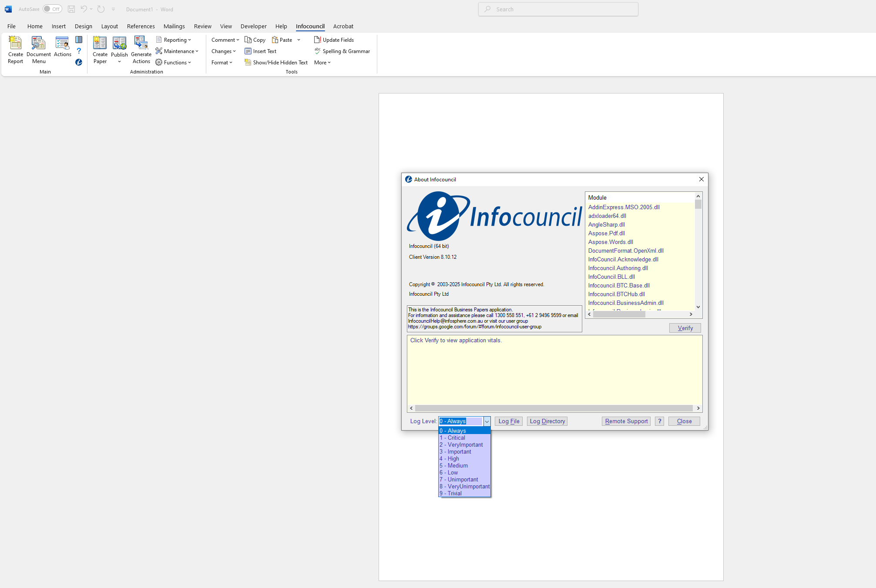Click the blue question mark help icon in ribbon
Image resolution: width=876 pixels, height=588 pixels.
(79, 51)
